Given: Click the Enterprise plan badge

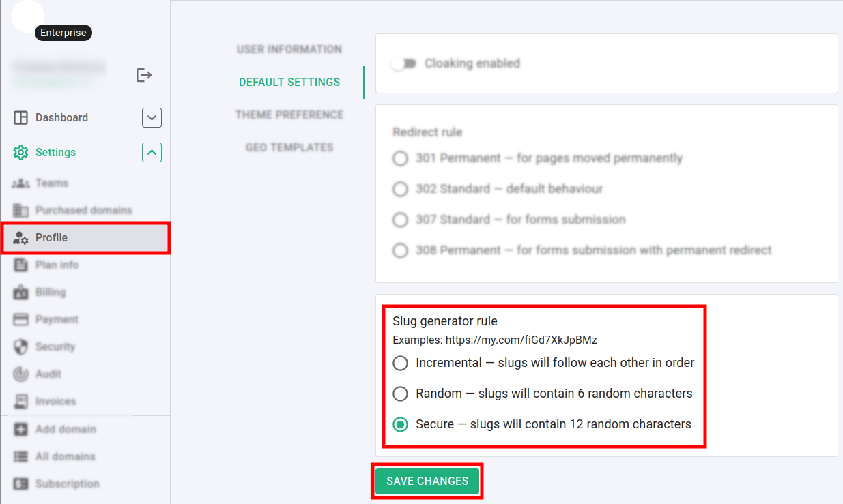Looking at the screenshot, I should (x=63, y=33).
